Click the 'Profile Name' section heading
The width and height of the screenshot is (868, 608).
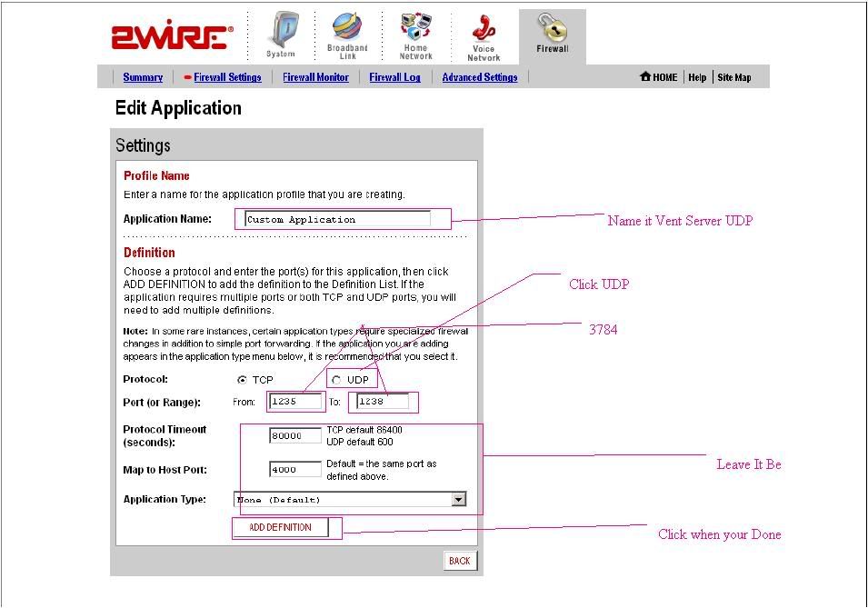tap(156, 175)
